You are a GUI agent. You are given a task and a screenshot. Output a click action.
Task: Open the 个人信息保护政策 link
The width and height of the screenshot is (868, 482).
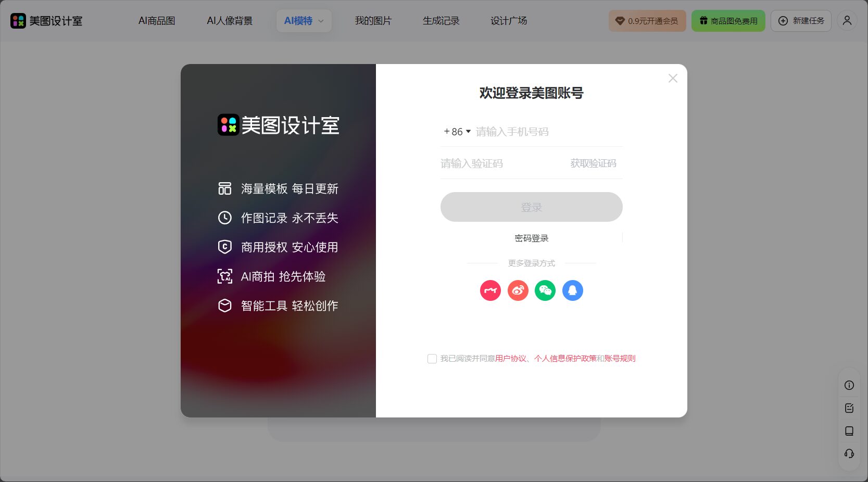pos(565,359)
